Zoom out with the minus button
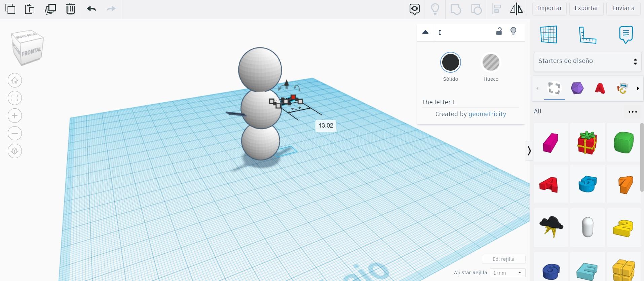644x281 pixels. [x=15, y=133]
